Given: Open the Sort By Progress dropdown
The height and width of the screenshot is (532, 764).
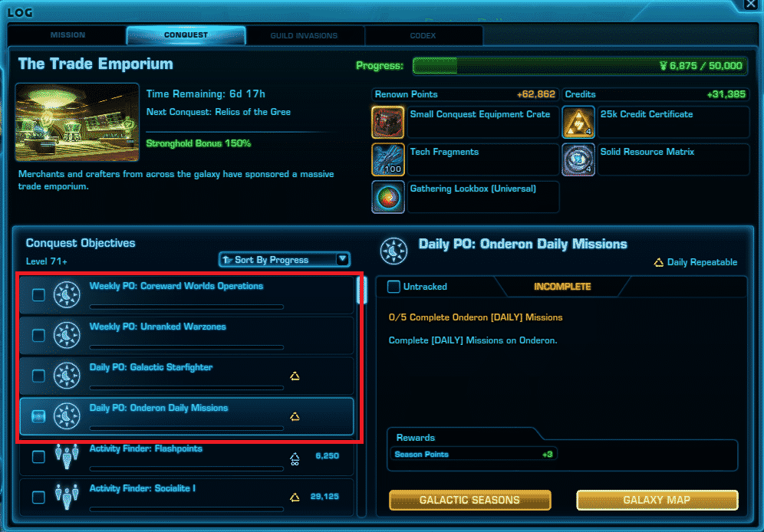Looking at the screenshot, I should pos(285,259).
